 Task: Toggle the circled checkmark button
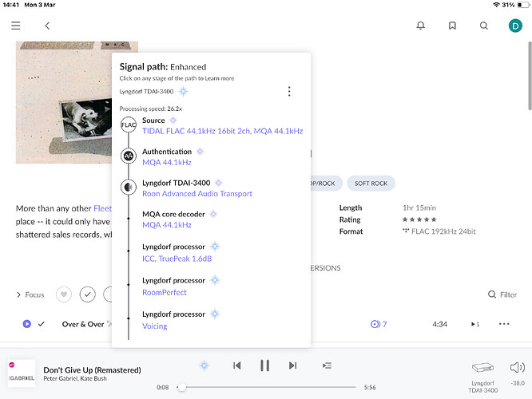[88, 294]
